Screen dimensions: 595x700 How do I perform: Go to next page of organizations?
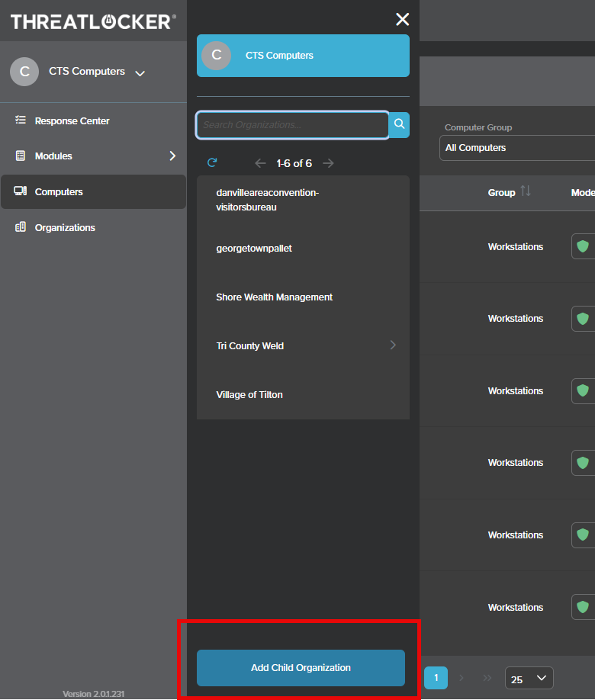(328, 163)
